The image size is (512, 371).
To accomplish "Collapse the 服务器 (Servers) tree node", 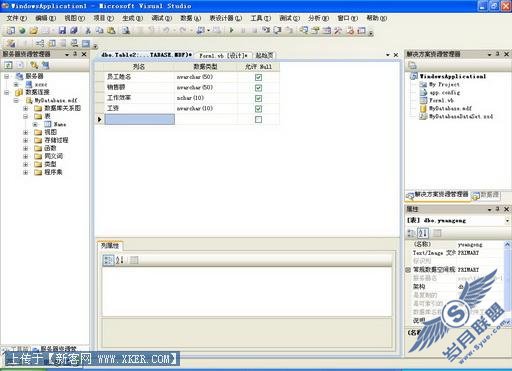I will pyautogui.click(x=7, y=76).
